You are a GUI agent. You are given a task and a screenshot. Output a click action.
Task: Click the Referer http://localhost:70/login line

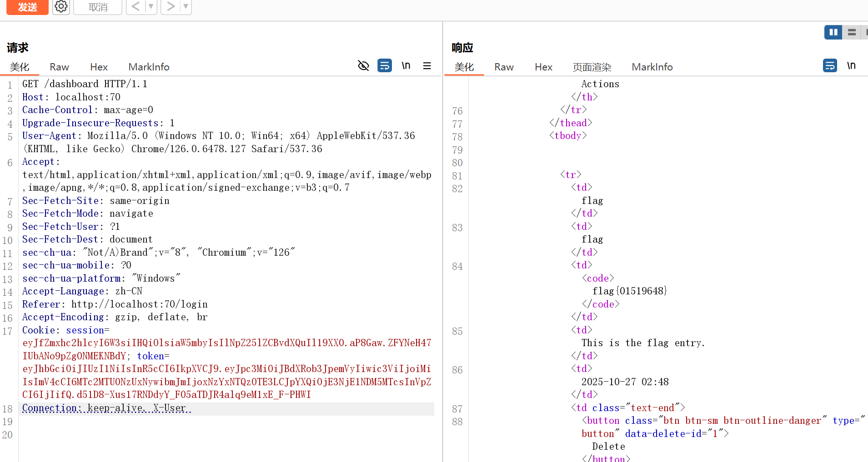point(115,304)
